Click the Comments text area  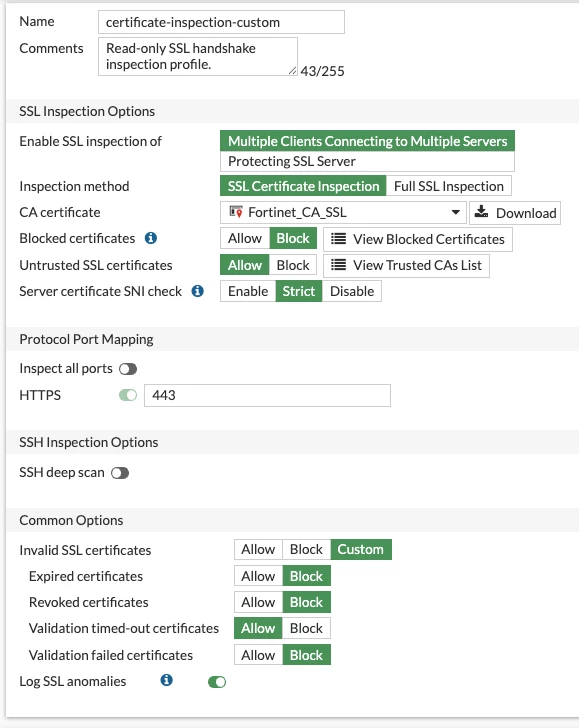(198, 56)
